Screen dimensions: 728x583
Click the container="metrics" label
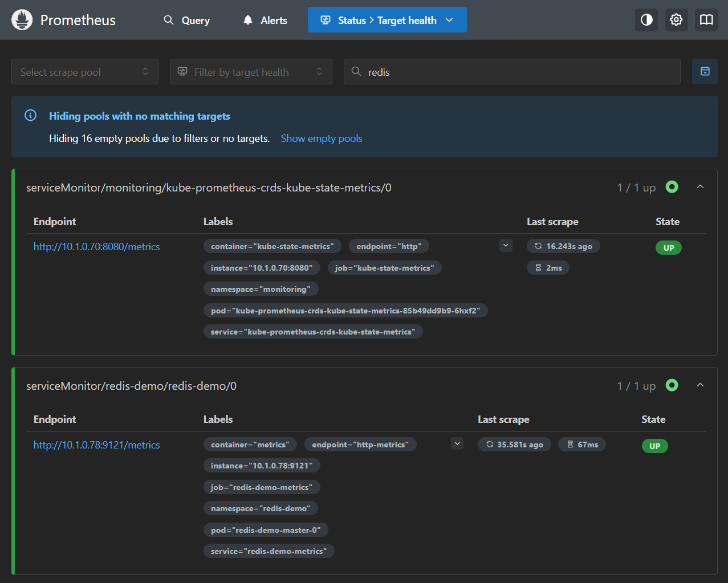point(250,445)
